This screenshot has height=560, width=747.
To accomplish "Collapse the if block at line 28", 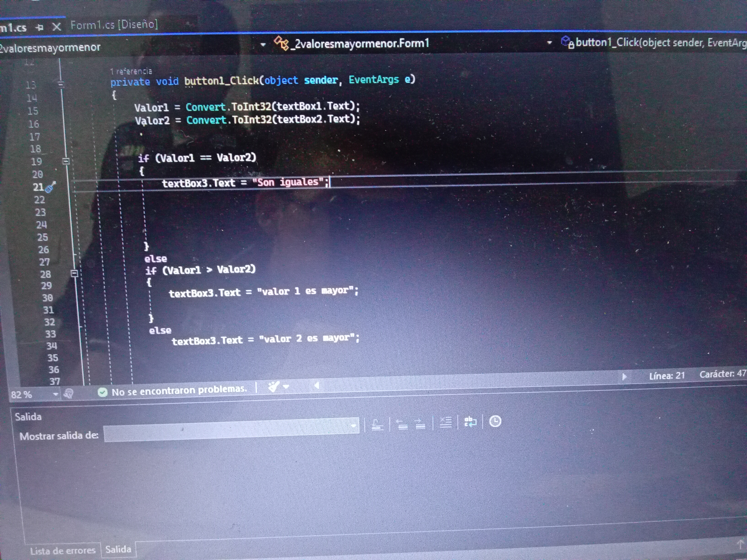I will (75, 273).
